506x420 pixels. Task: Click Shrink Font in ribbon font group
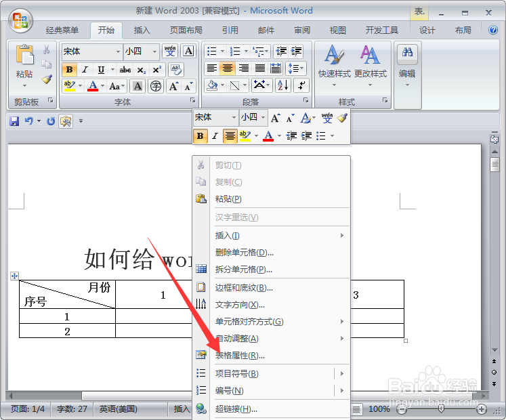click(x=189, y=86)
